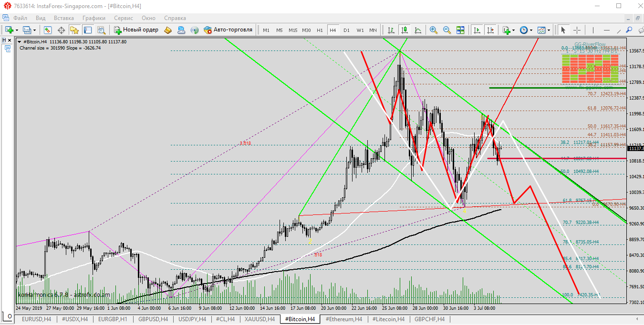Switch to the EURUSD,H4 chart tab
Screen dimensions: 644x325
click(36, 319)
